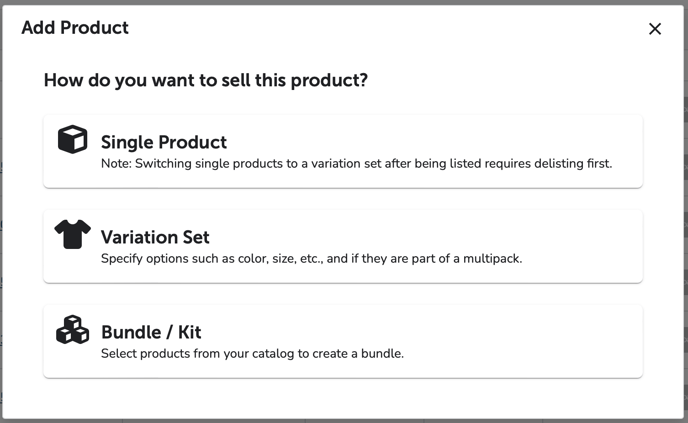Screen dimensions: 688x423
Task: Click the word 'Product' in Single Product title
Action: 193,142
